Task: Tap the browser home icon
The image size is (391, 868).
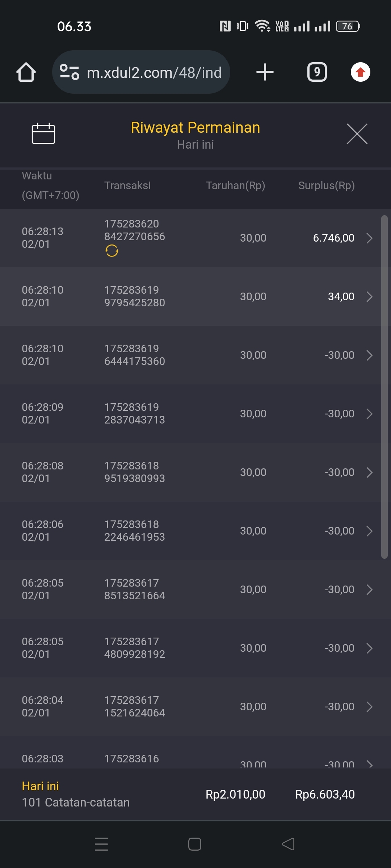Action: click(x=26, y=72)
